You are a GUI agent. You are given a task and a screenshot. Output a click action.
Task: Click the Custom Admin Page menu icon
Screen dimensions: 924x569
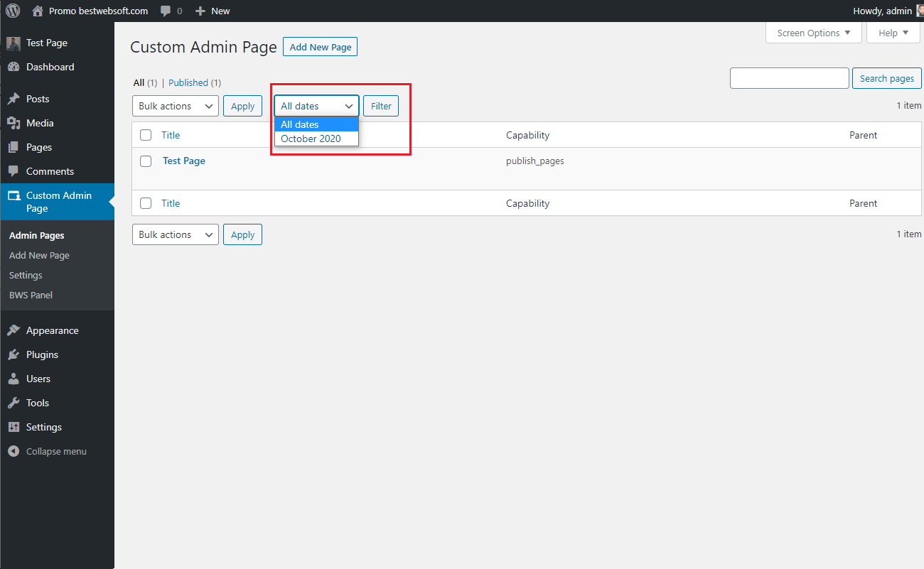pyautogui.click(x=14, y=195)
